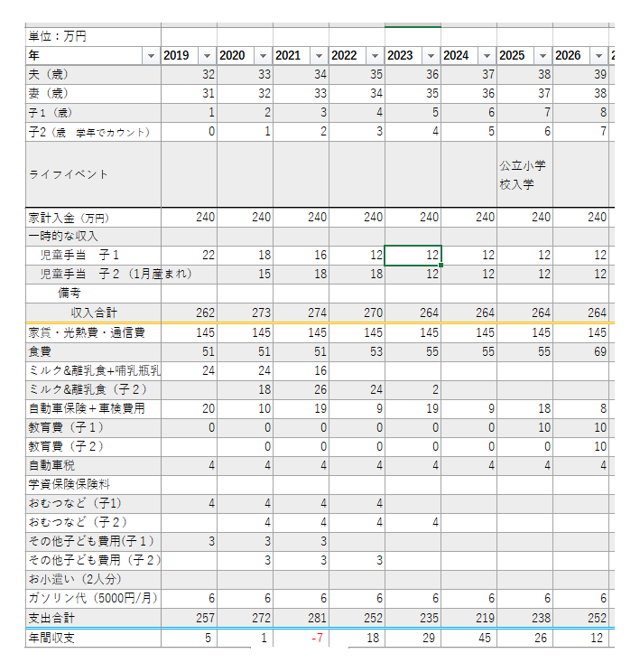Select the 子2 学年でカウント row label

[93, 132]
